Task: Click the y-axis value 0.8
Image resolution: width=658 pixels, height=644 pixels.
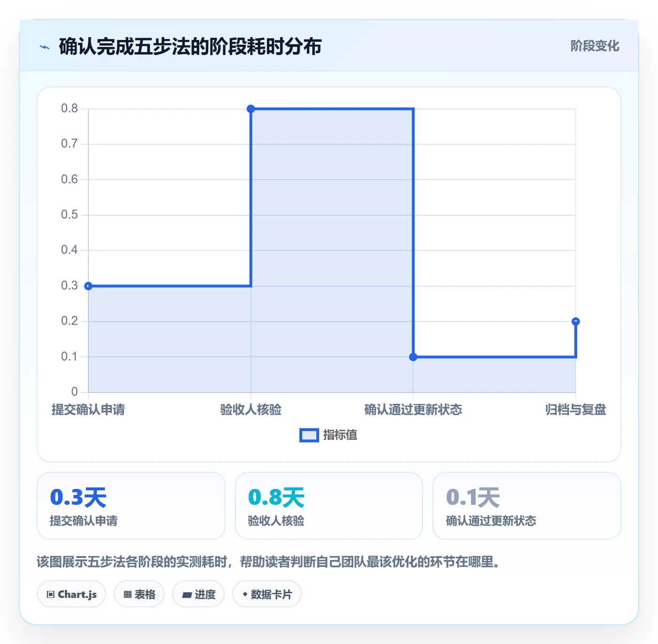Action: (70, 109)
